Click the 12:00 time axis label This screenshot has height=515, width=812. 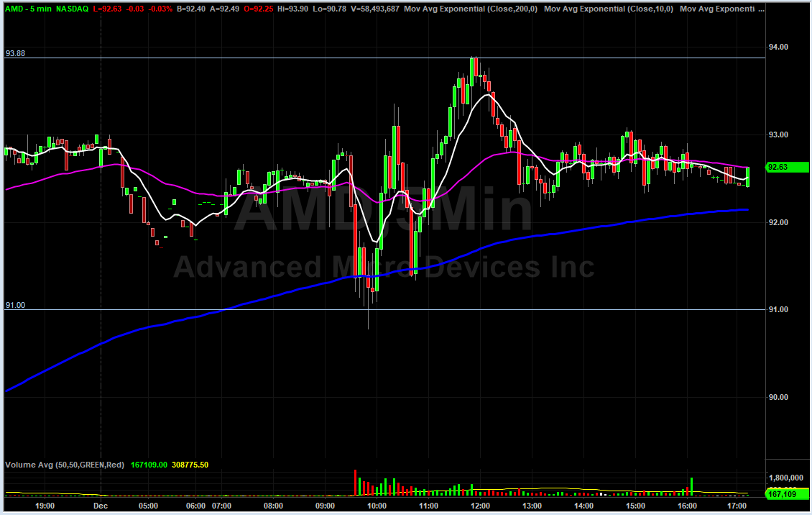pos(480,506)
